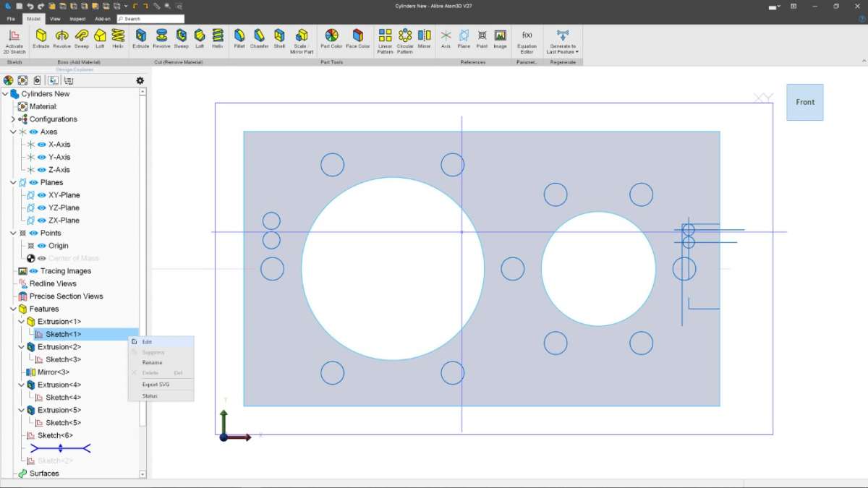Click the Front face of the view cube
Image resolution: width=868 pixels, height=488 pixels.
tap(805, 102)
